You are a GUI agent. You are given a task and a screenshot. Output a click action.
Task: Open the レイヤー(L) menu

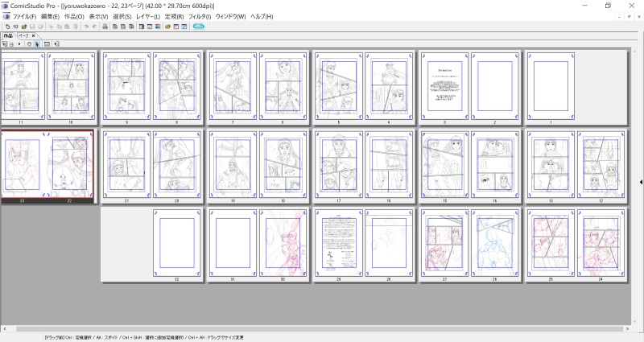(x=148, y=16)
